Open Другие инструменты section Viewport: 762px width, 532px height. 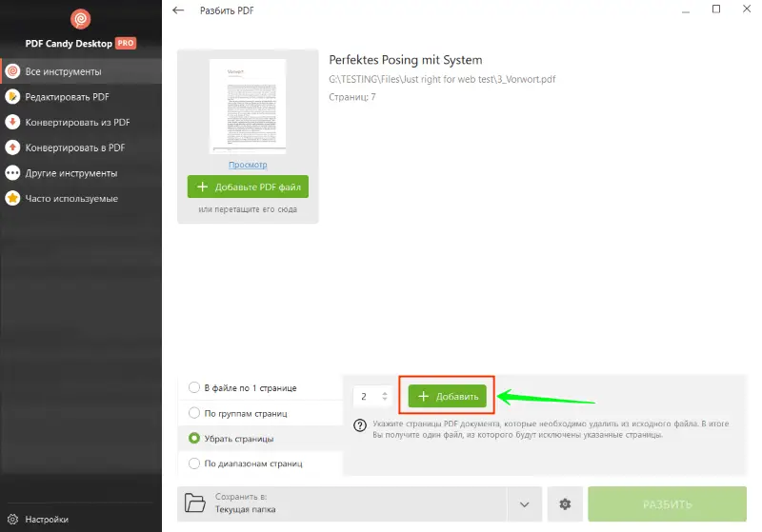coord(81,173)
